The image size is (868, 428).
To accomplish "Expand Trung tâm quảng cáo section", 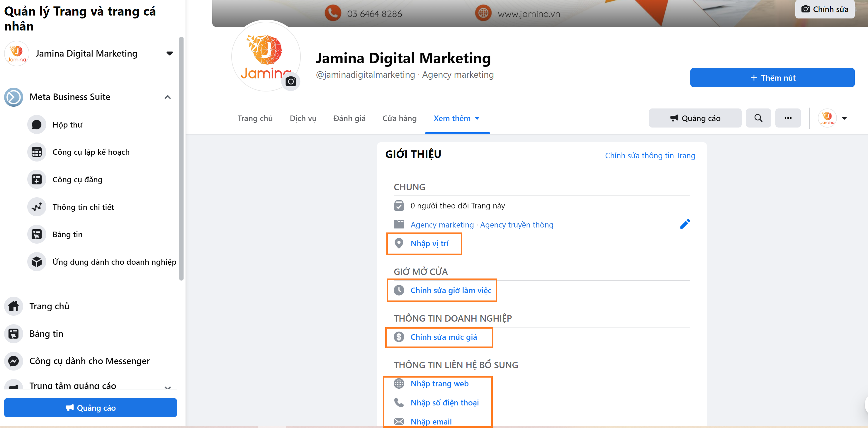I will (167, 387).
